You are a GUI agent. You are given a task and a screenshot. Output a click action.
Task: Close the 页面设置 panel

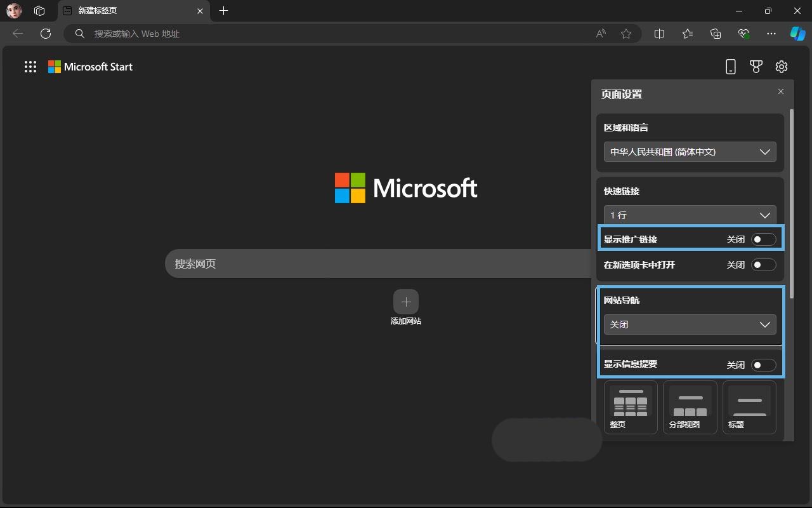(781, 91)
